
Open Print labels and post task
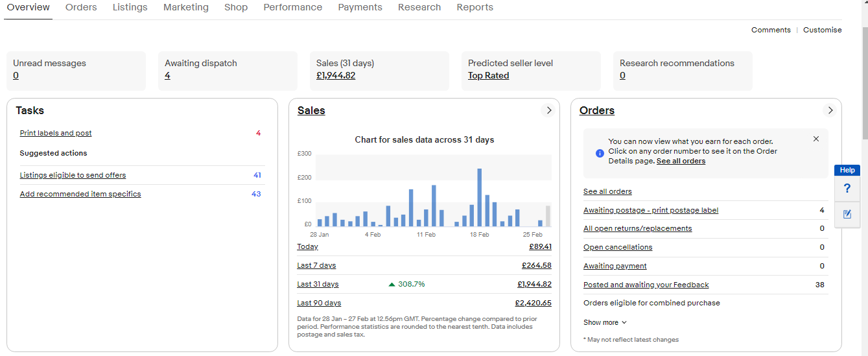56,133
